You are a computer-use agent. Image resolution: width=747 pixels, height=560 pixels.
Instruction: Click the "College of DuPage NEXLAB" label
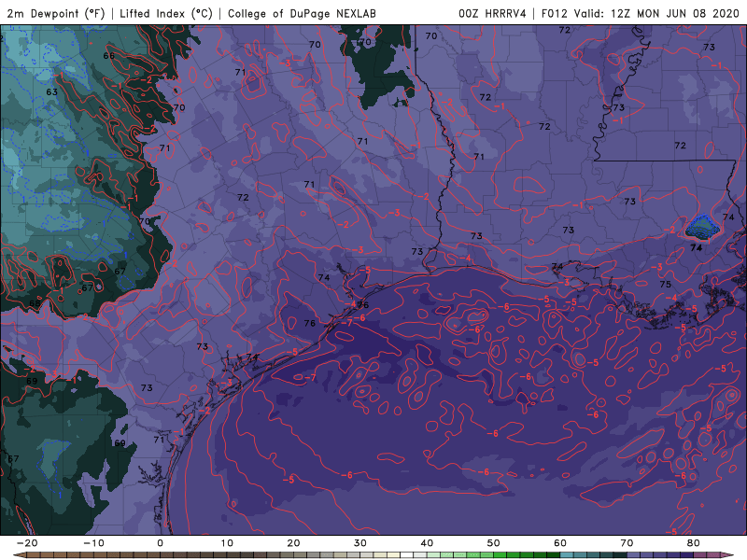point(302,13)
